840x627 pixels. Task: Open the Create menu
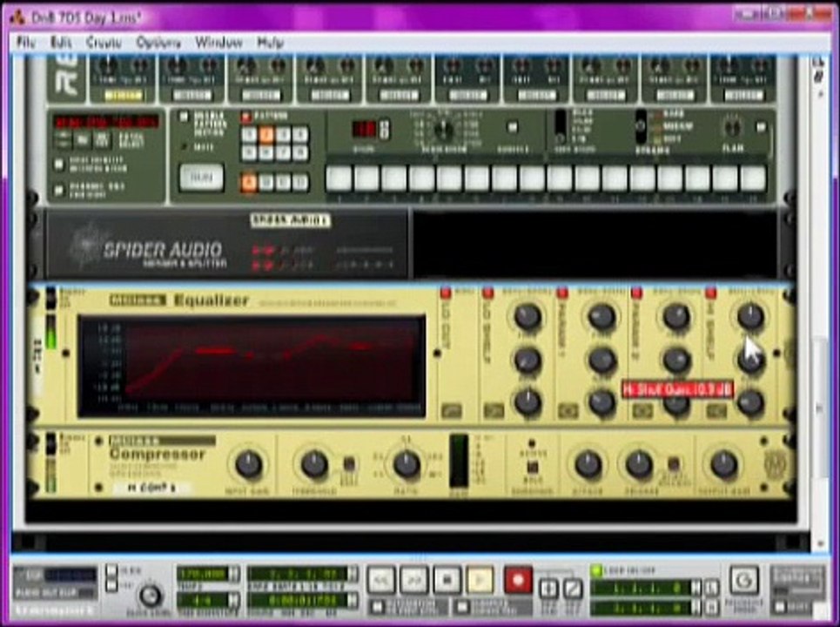(104, 42)
